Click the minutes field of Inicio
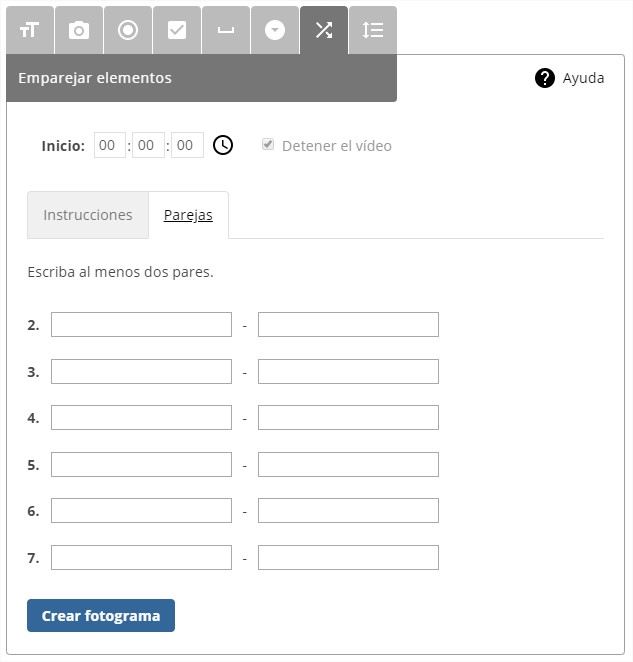The image size is (633, 662). point(148,145)
